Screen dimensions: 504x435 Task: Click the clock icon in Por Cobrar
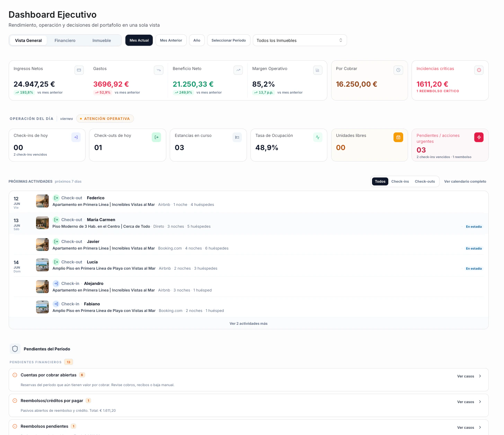pyautogui.click(x=398, y=70)
